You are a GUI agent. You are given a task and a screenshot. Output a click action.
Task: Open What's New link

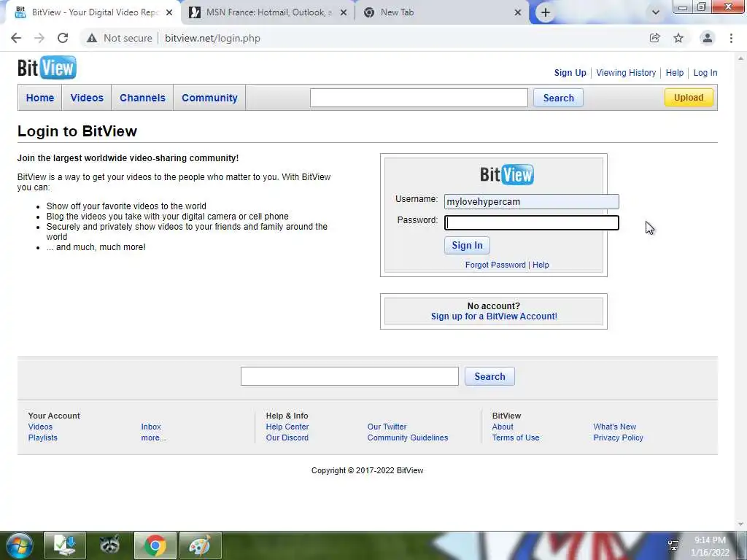coord(614,427)
